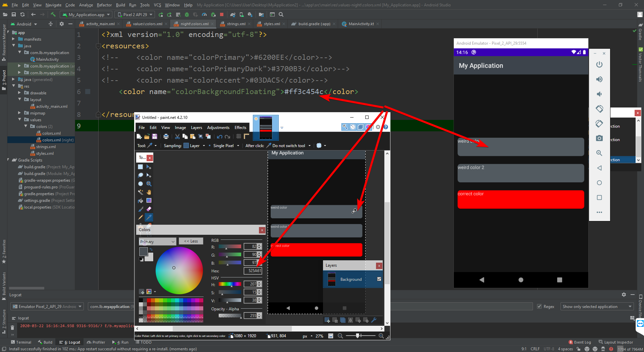644x352 pixels.
Task: Open the Pixel 2 API 29 device dropdown
Action: [x=135, y=14]
